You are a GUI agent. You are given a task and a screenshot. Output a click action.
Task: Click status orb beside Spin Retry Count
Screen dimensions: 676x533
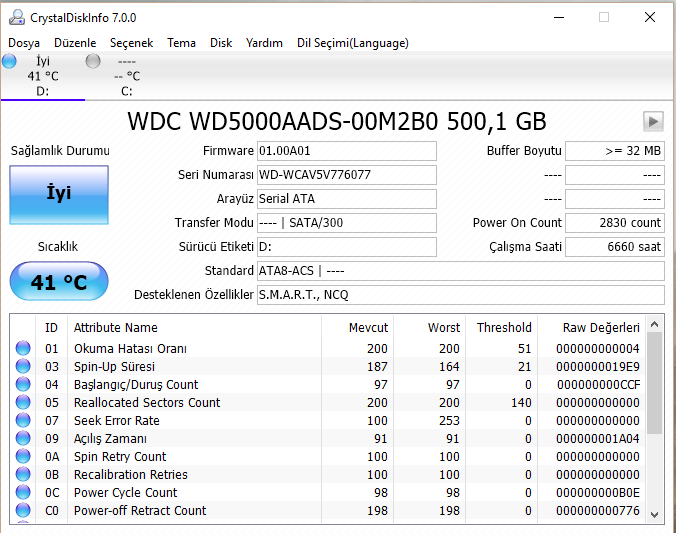[23, 457]
